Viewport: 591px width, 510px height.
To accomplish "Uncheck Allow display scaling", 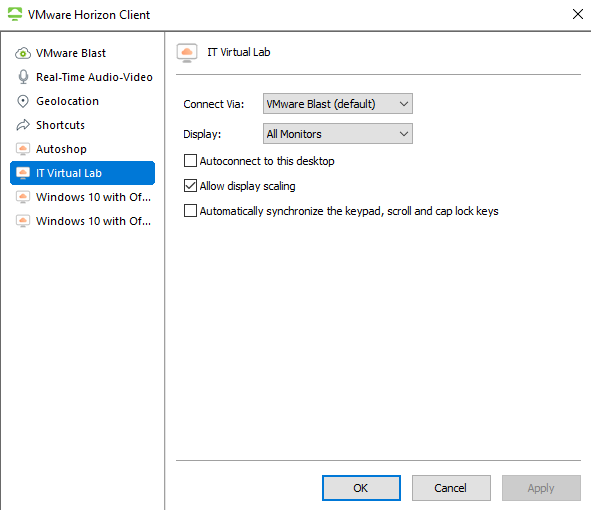I will 190,185.
